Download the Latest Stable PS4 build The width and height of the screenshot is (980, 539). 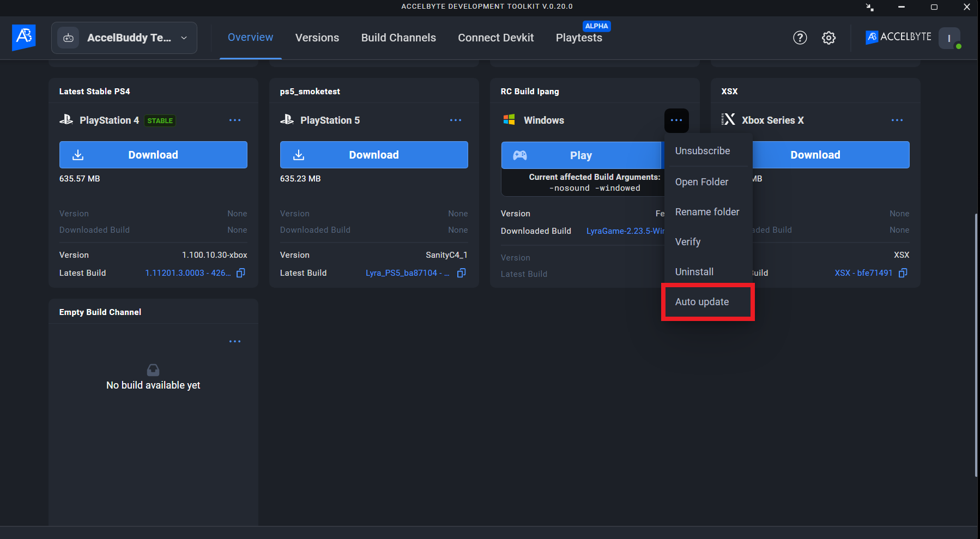[153, 155]
